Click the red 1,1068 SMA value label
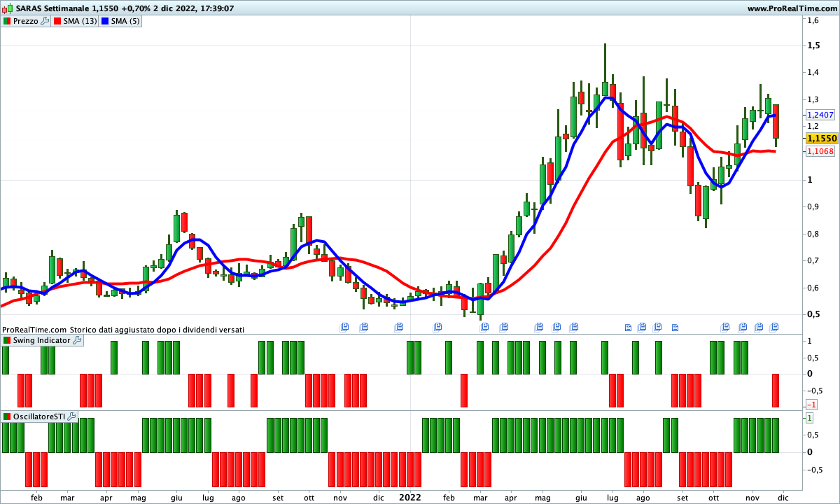840x504 pixels. point(820,151)
